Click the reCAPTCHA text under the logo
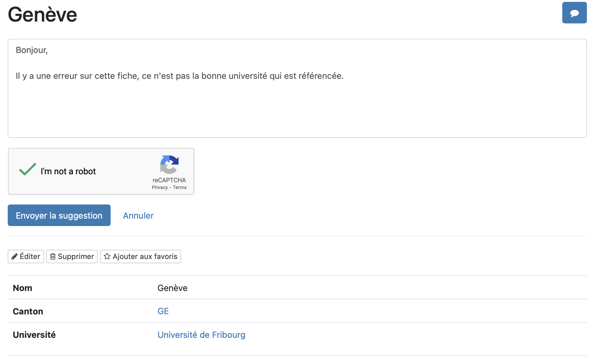The width and height of the screenshot is (594, 364). click(169, 180)
